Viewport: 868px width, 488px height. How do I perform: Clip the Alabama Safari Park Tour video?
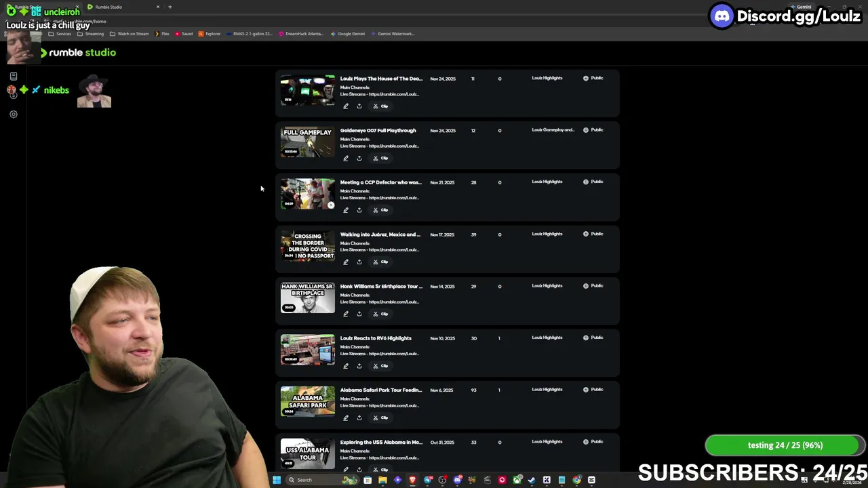click(x=380, y=418)
